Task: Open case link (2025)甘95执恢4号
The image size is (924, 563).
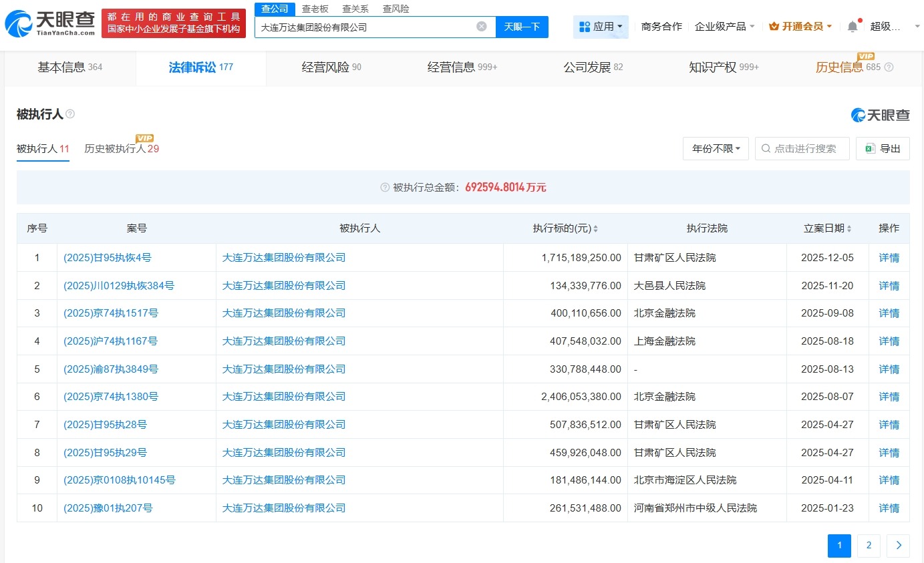Action: click(108, 257)
